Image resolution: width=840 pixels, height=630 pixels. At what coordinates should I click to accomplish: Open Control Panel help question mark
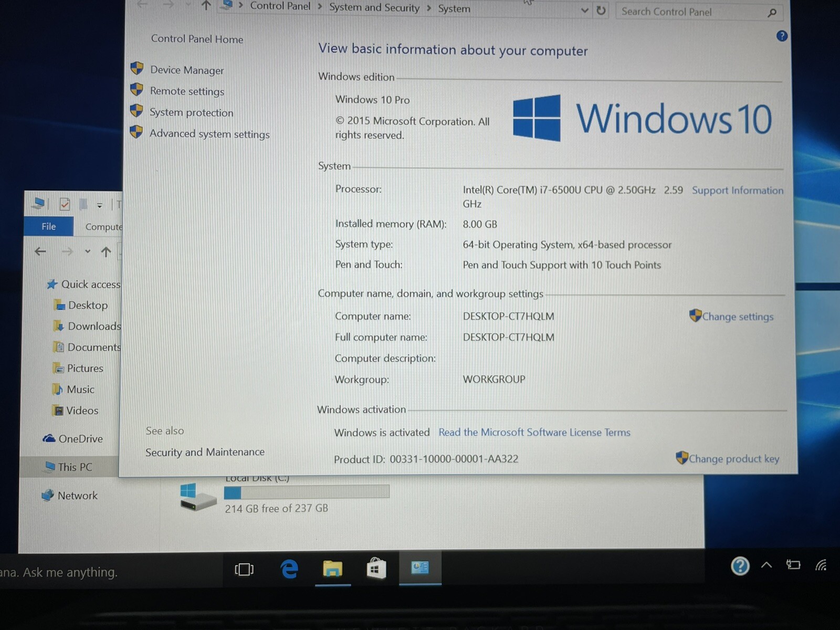coord(782,36)
